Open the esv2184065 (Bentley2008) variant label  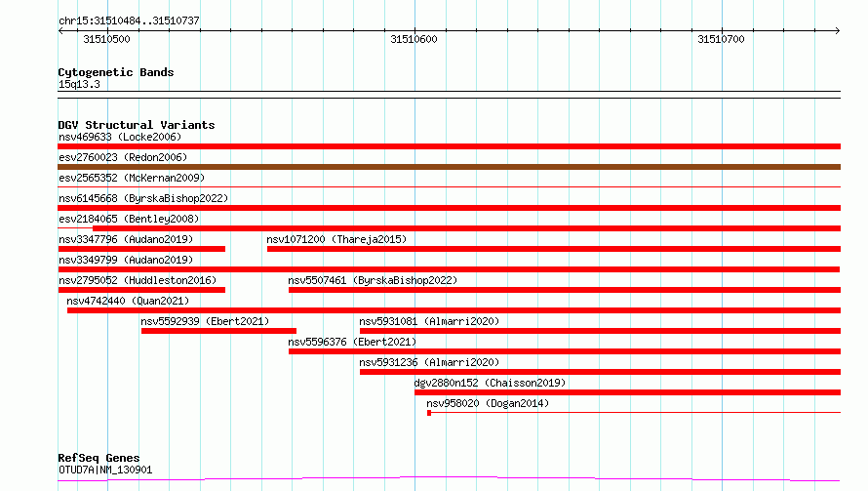pyautogui.click(x=129, y=219)
